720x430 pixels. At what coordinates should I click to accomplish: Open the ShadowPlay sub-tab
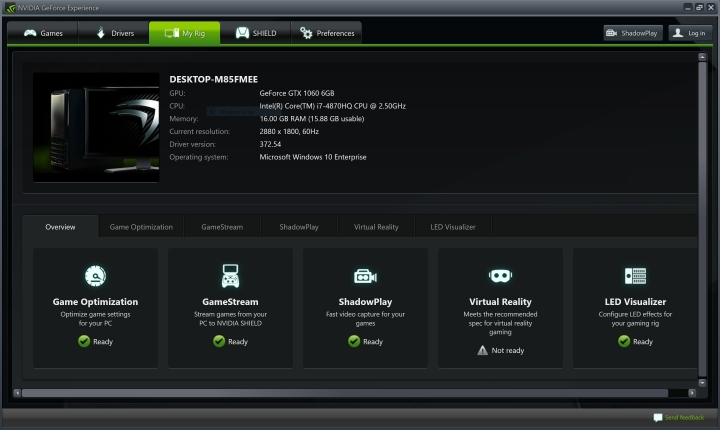[x=299, y=227]
